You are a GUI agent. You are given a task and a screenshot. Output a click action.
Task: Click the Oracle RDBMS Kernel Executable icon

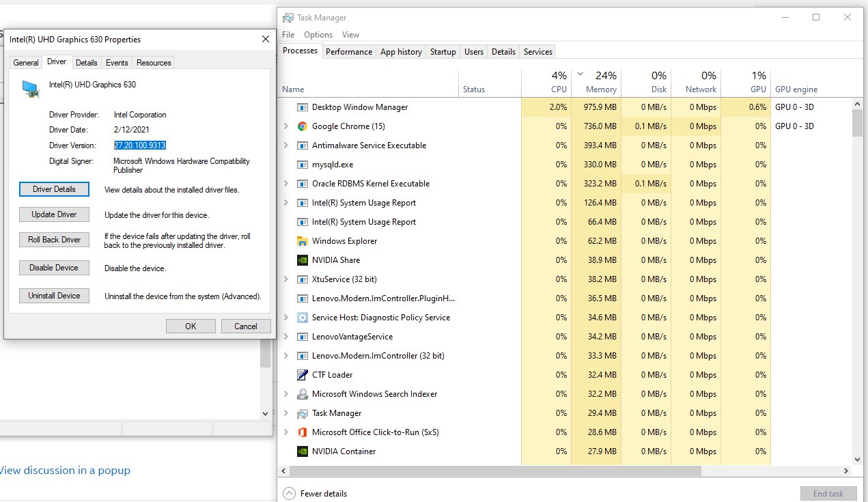303,184
